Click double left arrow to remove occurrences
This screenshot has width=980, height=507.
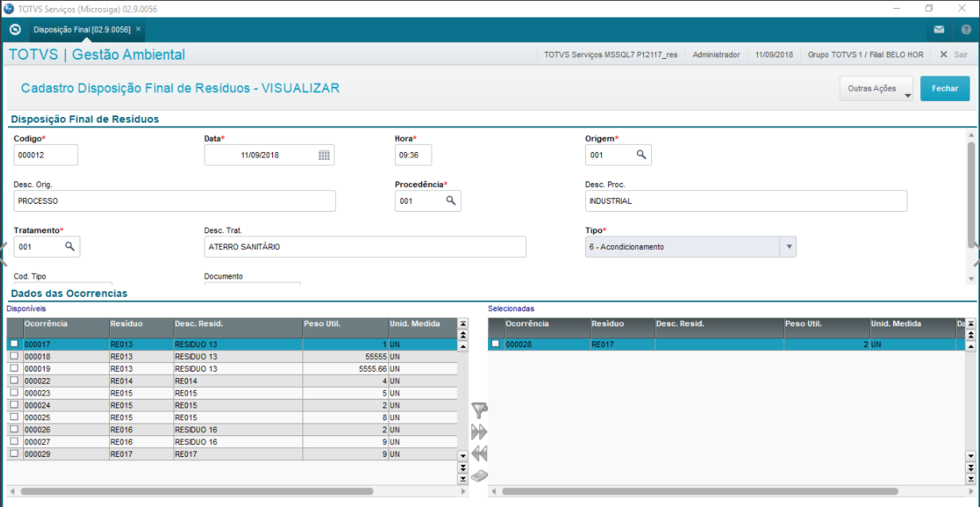pos(478,454)
